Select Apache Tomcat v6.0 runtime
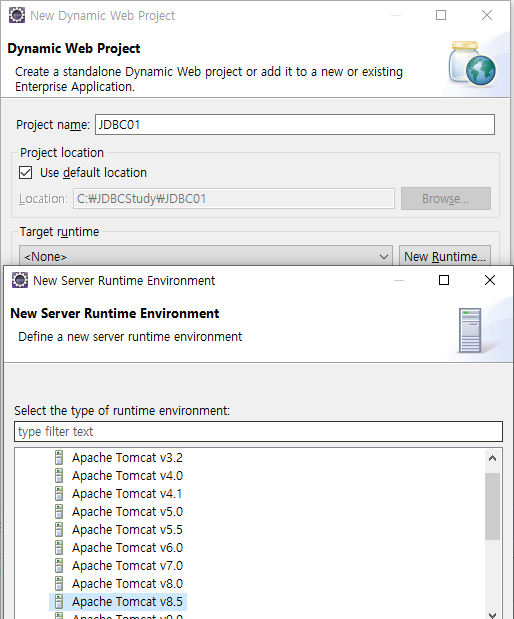Viewport: 514px width, 619px height. click(x=127, y=548)
